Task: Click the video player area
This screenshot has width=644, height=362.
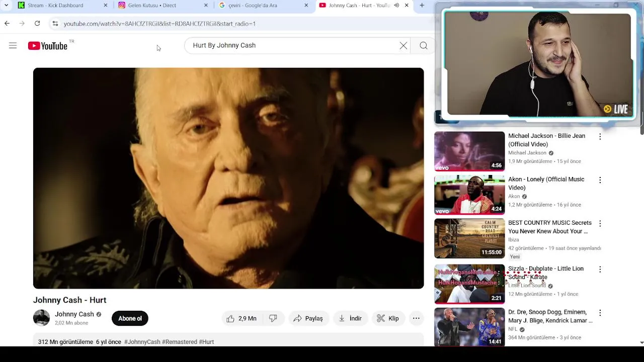Action: pos(228,178)
